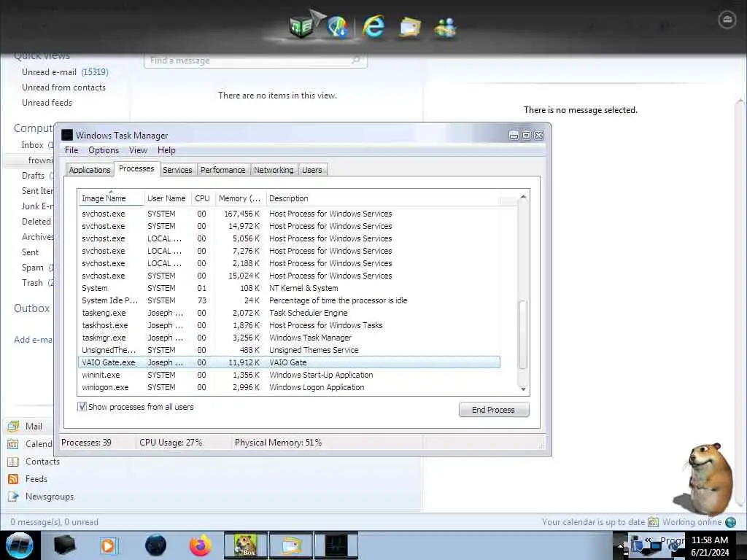
Task: Sort by the Image Name column header
Action: pyautogui.click(x=111, y=198)
